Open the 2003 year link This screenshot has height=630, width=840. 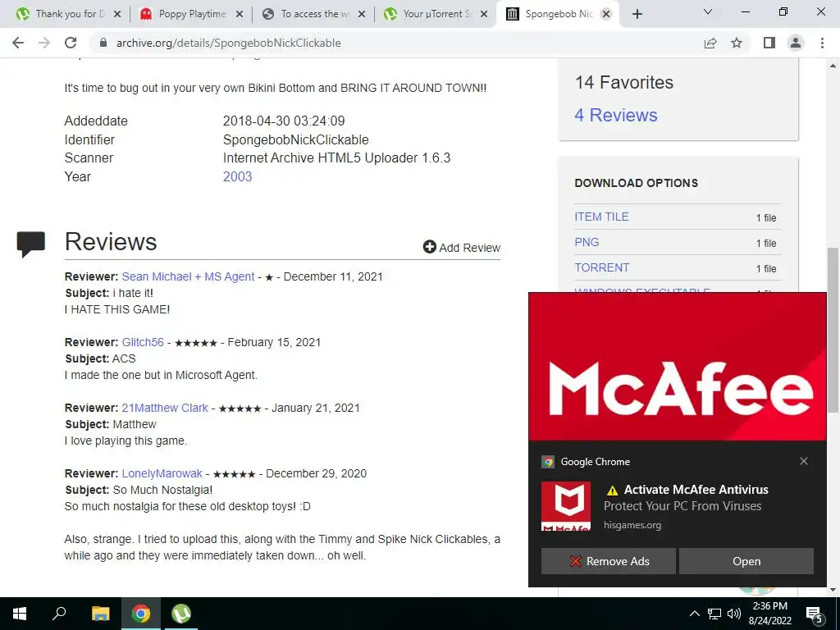(x=237, y=177)
